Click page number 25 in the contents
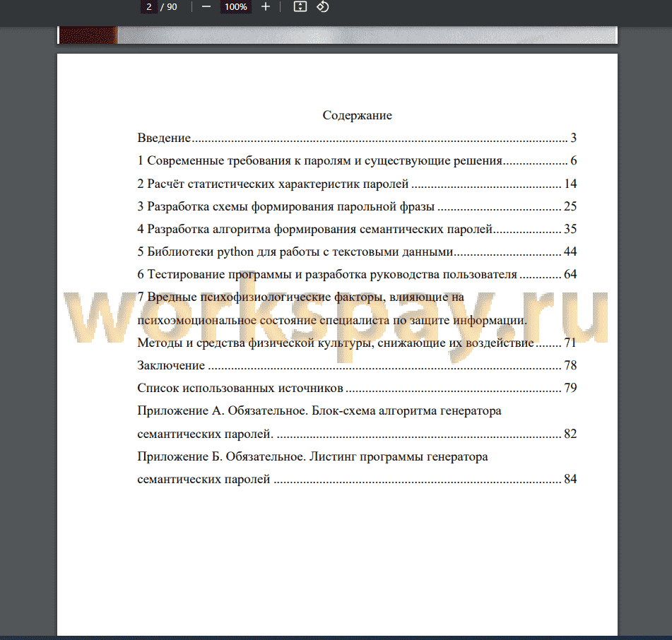672x640 pixels. [x=570, y=206]
